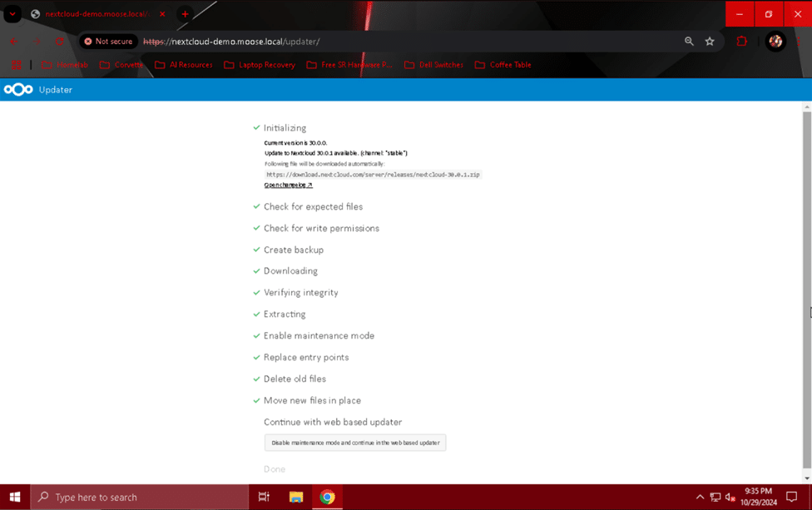
Task: Click the Type here to search box
Action: tap(140, 497)
